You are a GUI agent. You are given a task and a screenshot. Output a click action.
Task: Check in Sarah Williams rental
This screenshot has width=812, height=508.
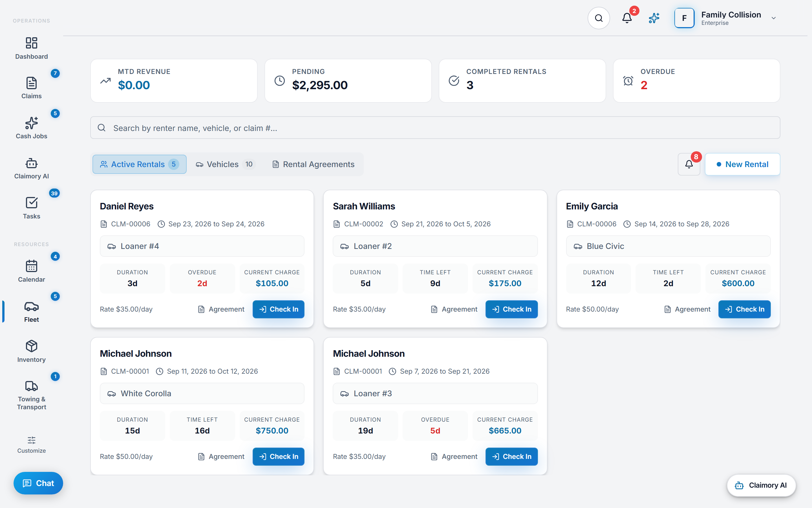click(x=511, y=309)
